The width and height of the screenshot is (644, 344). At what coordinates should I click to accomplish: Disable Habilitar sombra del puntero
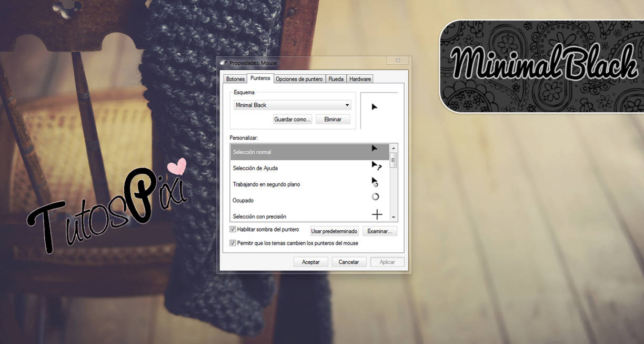[x=233, y=229]
